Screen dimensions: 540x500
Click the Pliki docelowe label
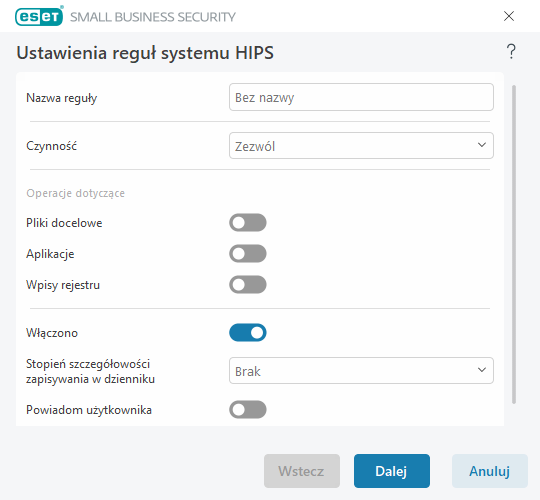pos(64,223)
